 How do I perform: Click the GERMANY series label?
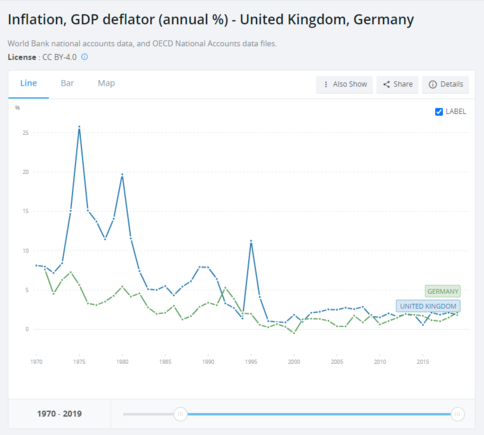(443, 291)
